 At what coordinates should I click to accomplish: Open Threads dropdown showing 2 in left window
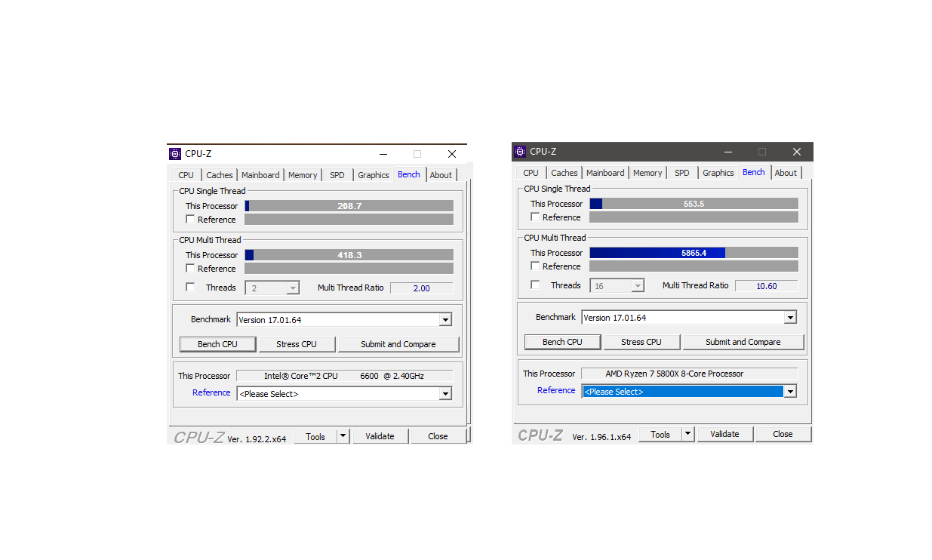pyautogui.click(x=272, y=288)
